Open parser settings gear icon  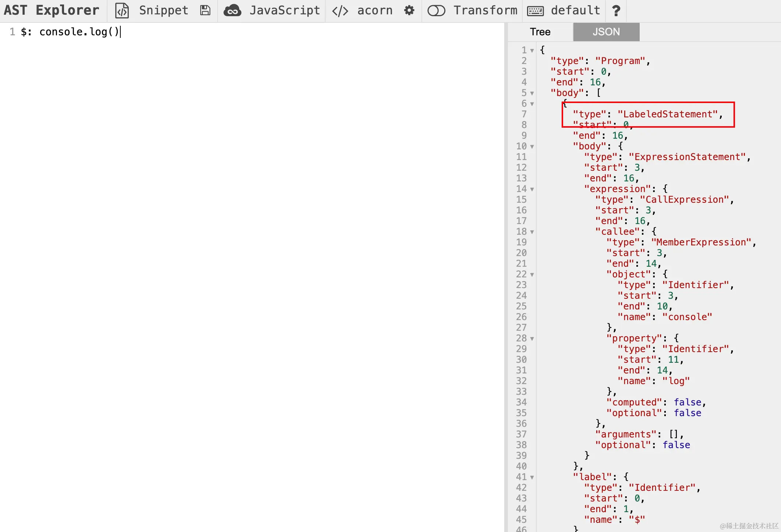click(x=409, y=11)
